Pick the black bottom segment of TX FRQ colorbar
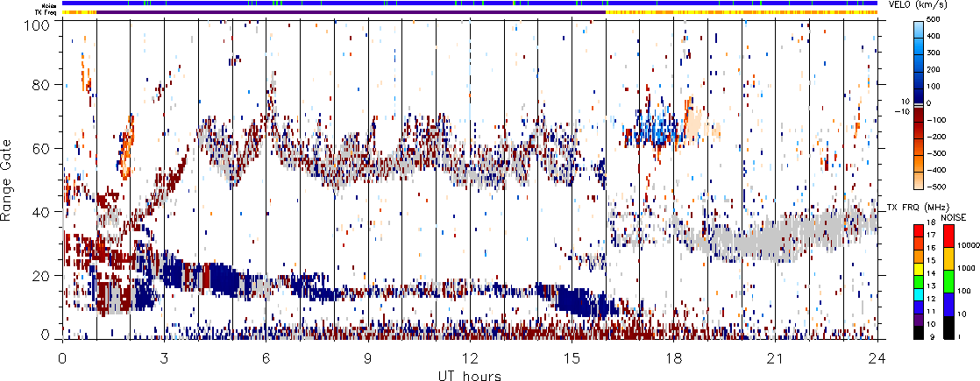This screenshot has width=980, height=381. [918, 333]
